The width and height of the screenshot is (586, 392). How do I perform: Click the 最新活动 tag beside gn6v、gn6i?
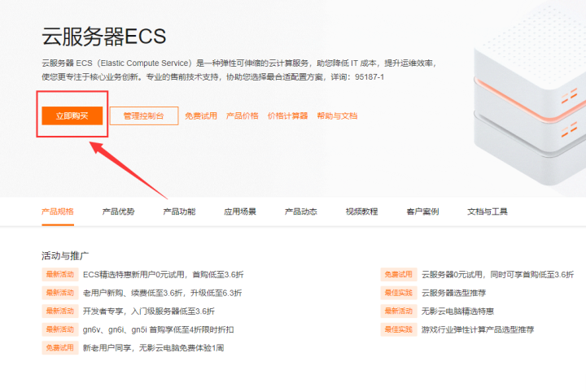click(60, 329)
